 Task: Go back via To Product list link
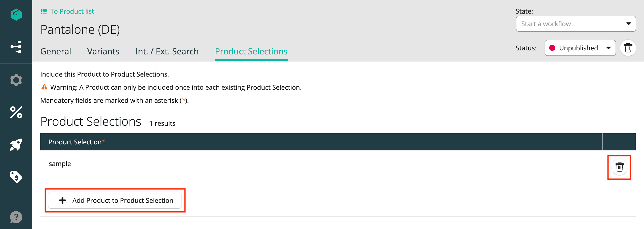(x=72, y=11)
